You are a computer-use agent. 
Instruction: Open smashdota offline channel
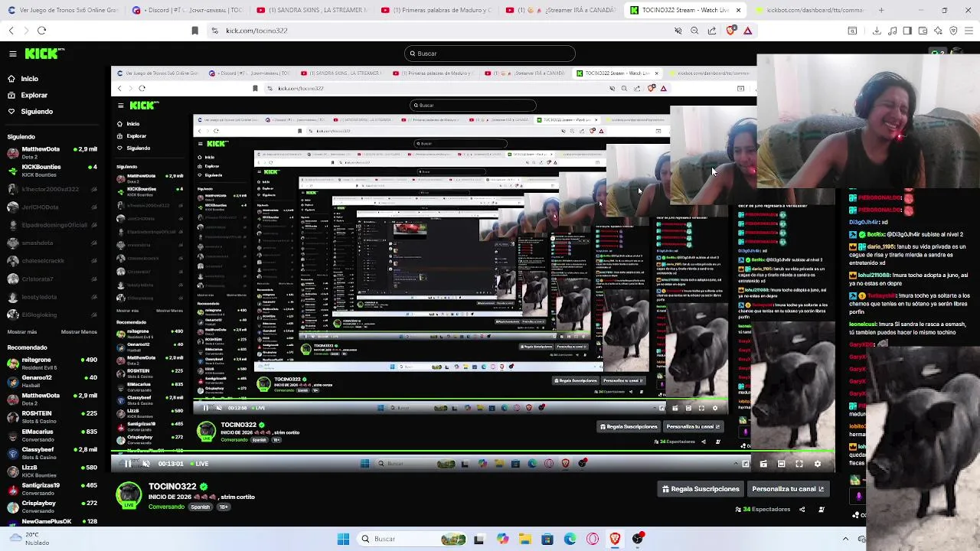click(x=51, y=243)
